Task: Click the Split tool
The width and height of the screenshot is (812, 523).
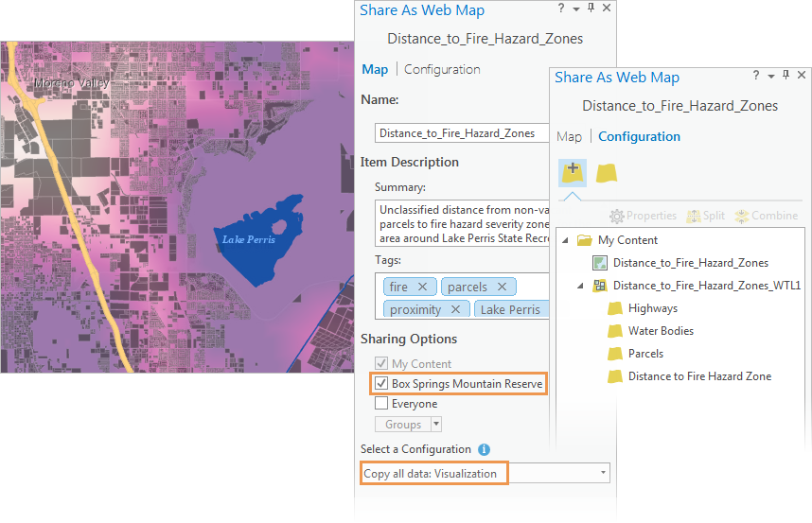Action: [x=705, y=216]
